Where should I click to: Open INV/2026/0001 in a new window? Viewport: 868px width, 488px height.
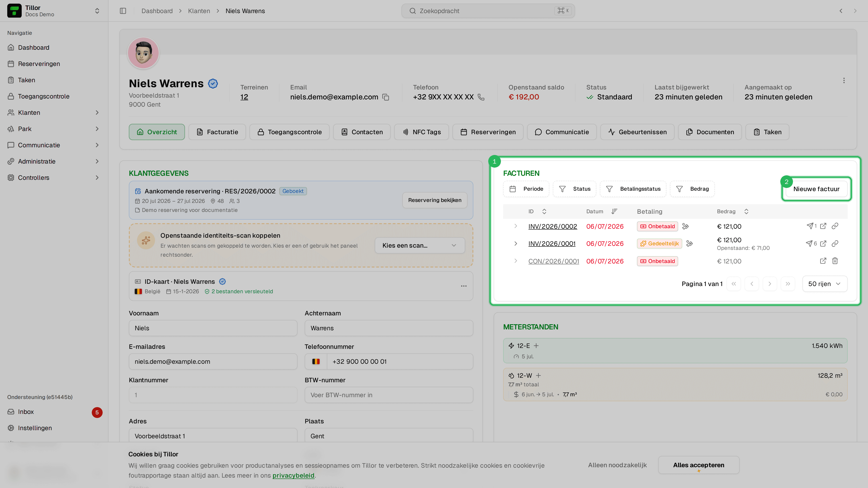(823, 244)
